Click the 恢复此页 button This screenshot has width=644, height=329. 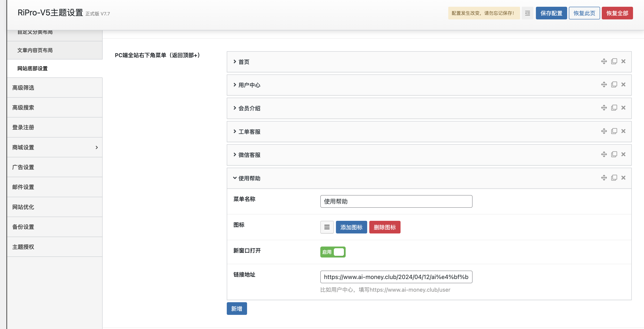coord(584,13)
